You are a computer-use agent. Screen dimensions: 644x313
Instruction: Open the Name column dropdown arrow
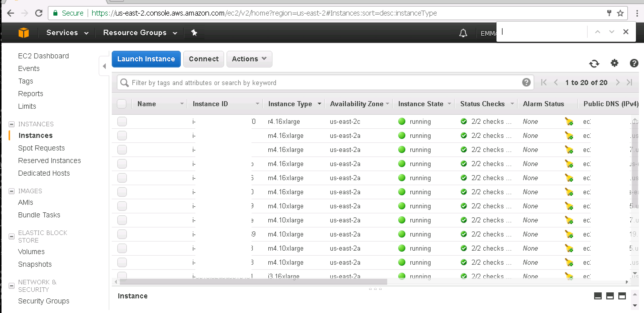[x=182, y=104]
